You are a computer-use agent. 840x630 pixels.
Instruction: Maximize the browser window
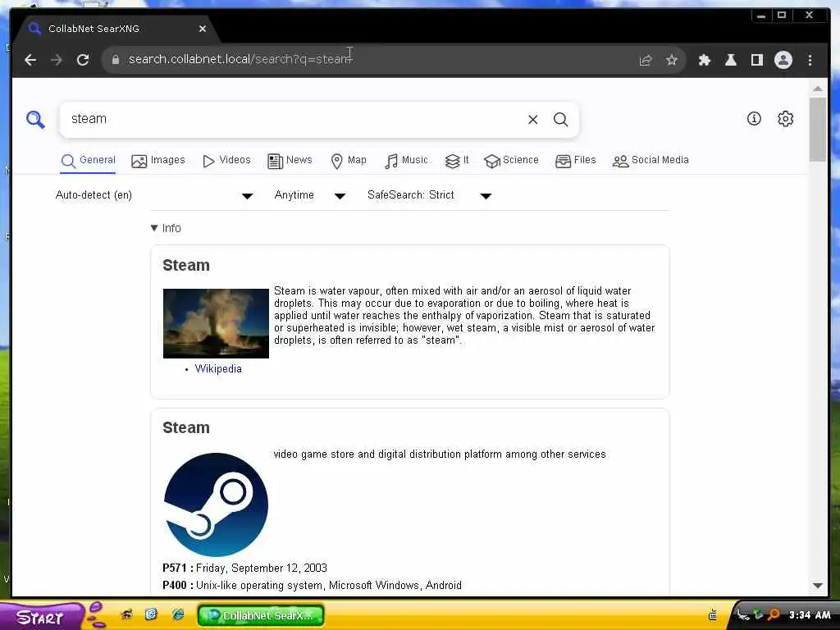782,16
